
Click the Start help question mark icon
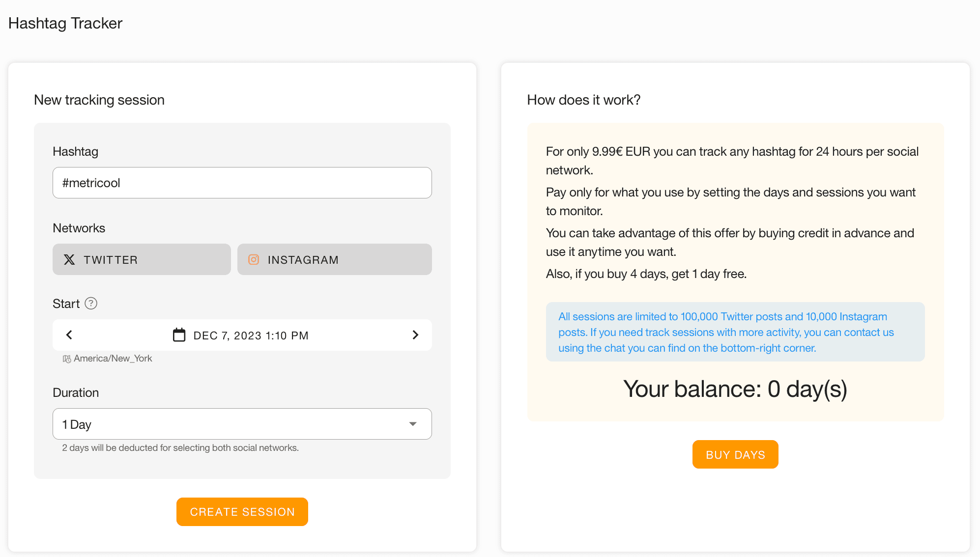pyautogui.click(x=91, y=304)
